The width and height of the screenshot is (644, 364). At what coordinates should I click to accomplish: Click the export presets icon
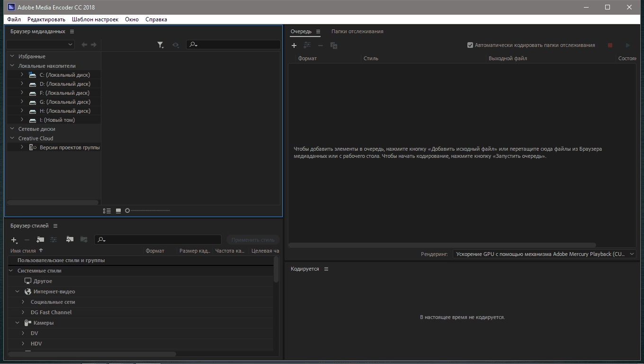(84, 239)
